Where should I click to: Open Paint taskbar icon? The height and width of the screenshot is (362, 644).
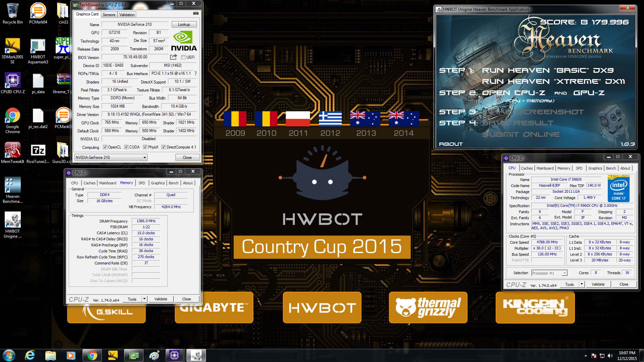[x=154, y=355]
